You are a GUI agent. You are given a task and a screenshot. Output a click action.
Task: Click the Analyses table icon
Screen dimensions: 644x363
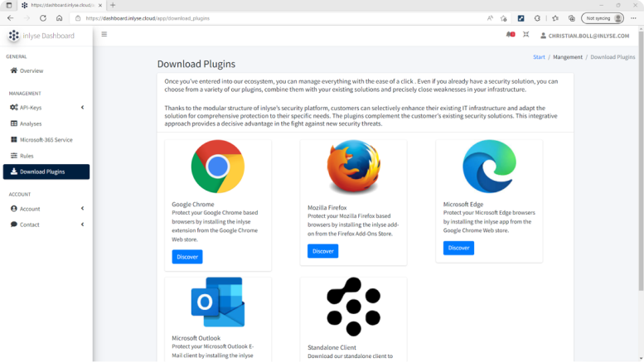pyautogui.click(x=14, y=123)
